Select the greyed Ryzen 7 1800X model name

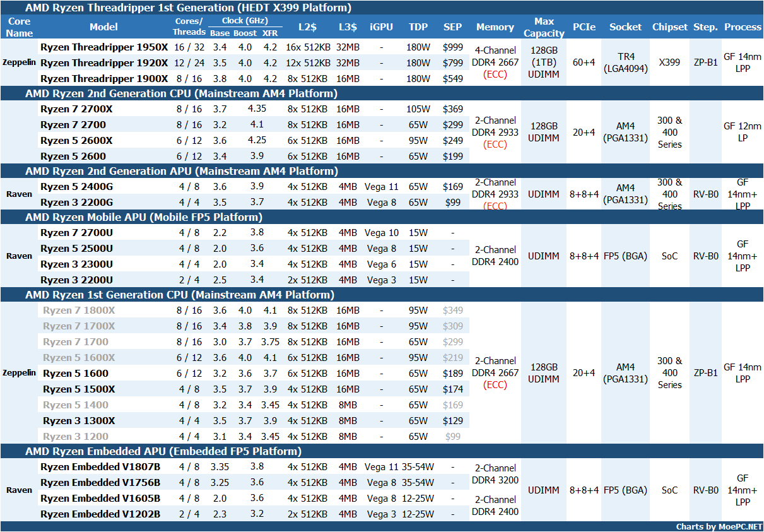coord(79,310)
